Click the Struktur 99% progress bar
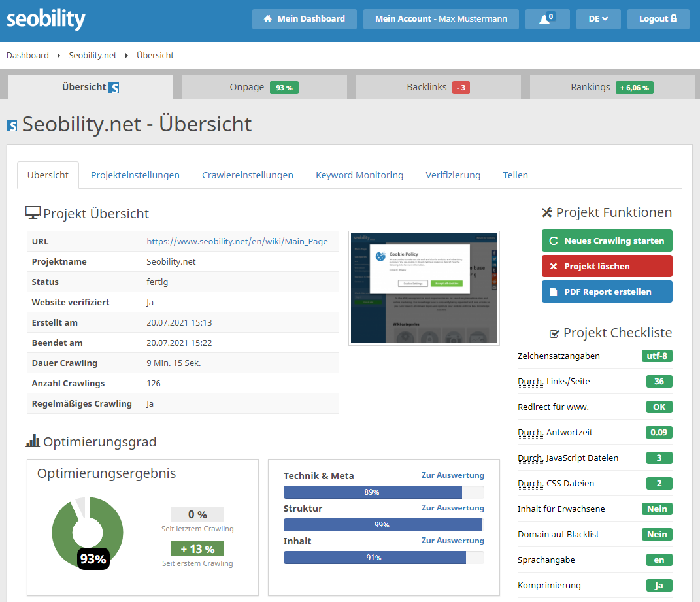Viewport: 700px width, 602px height. point(384,525)
